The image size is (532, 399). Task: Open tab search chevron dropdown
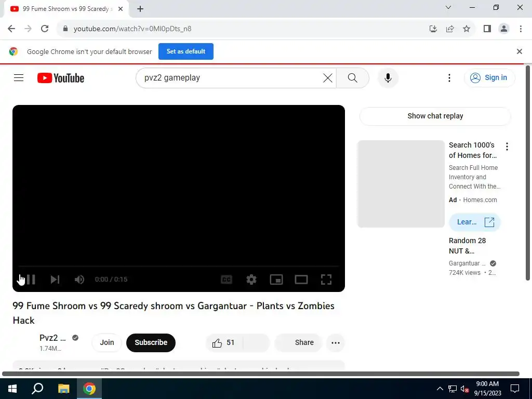coord(448,7)
